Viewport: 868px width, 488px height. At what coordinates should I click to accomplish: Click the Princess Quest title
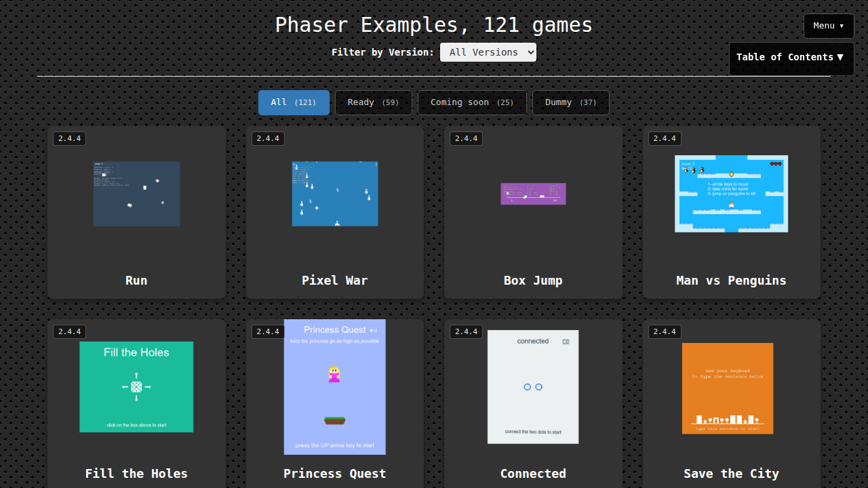(x=335, y=474)
